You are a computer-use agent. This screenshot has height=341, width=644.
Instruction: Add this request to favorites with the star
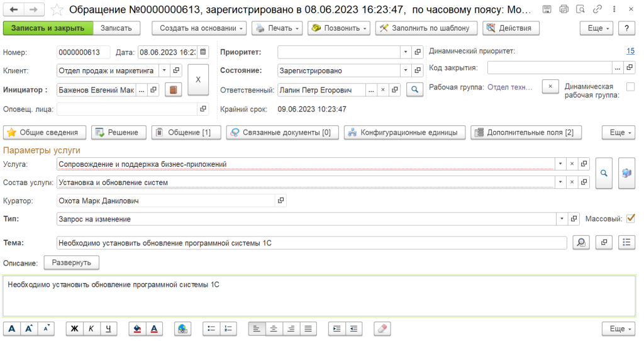57,10
